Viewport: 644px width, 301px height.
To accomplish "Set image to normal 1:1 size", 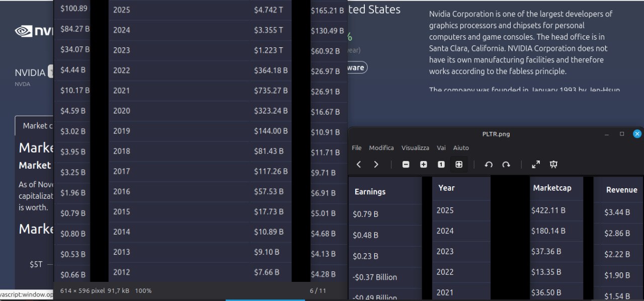I will [x=441, y=165].
